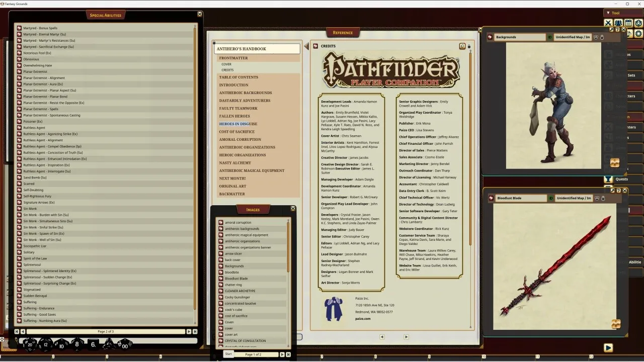Screen dimensions: 644x362
Task: Click the help icon on Backgrounds image window
Action: (618, 30)
